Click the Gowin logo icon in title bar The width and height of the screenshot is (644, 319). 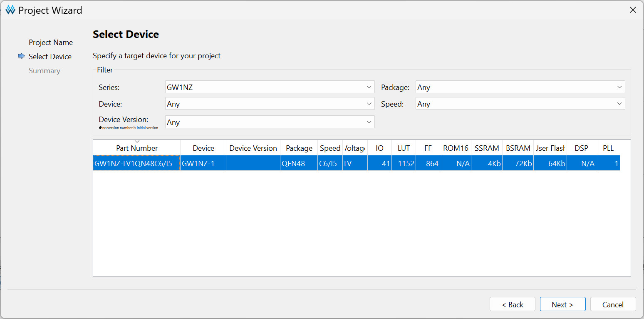point(10,10)
